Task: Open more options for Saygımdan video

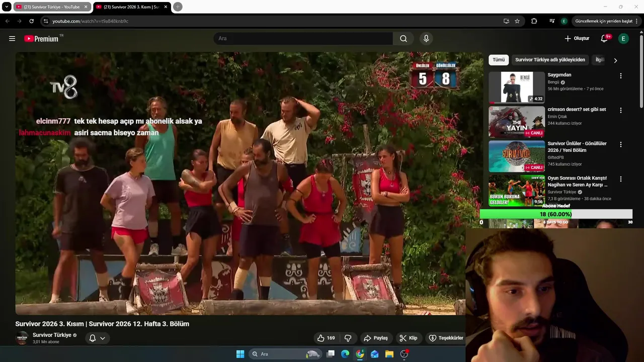Action: tap(620, 76)
